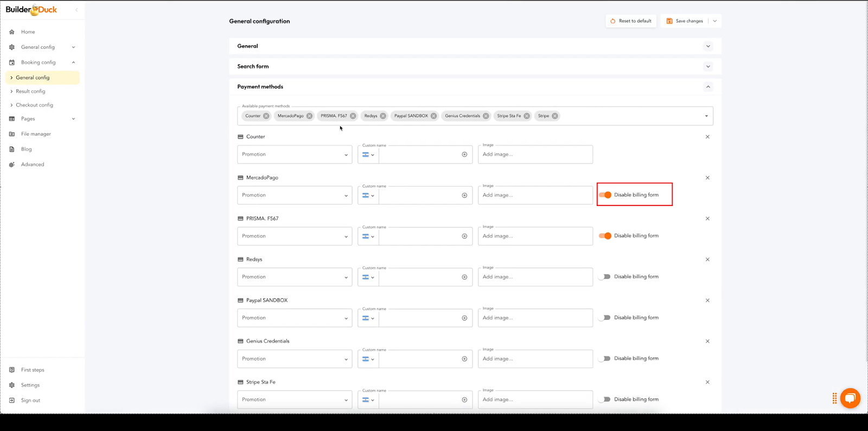The width and height of the screenshot is (868, 431).
Task: Open Result config in the sidebar
Action: pyautogui.click(x=30, y=92)
